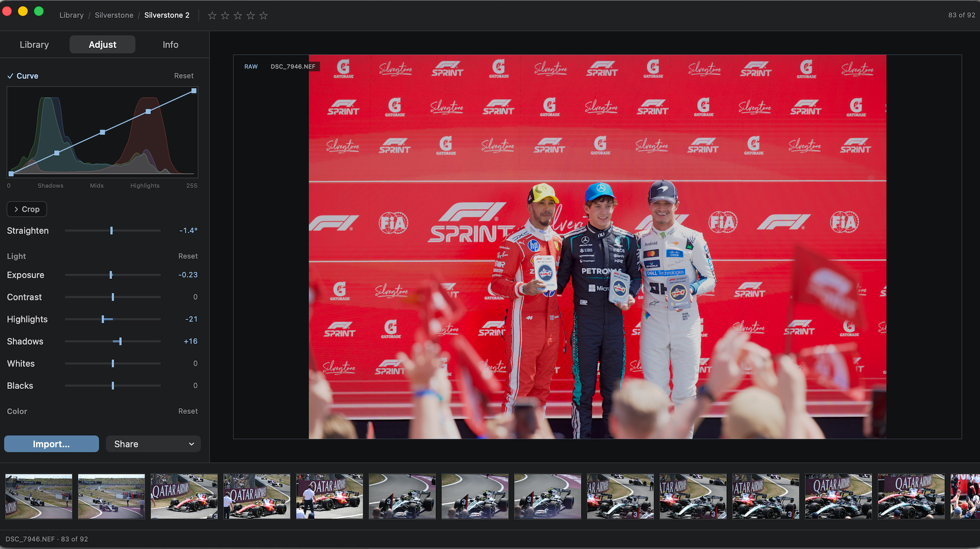Image resolution: width=980 pixels, height=549 pixels.
Task: Select the third filmstrip thumbnail
Action: (184, 496)
